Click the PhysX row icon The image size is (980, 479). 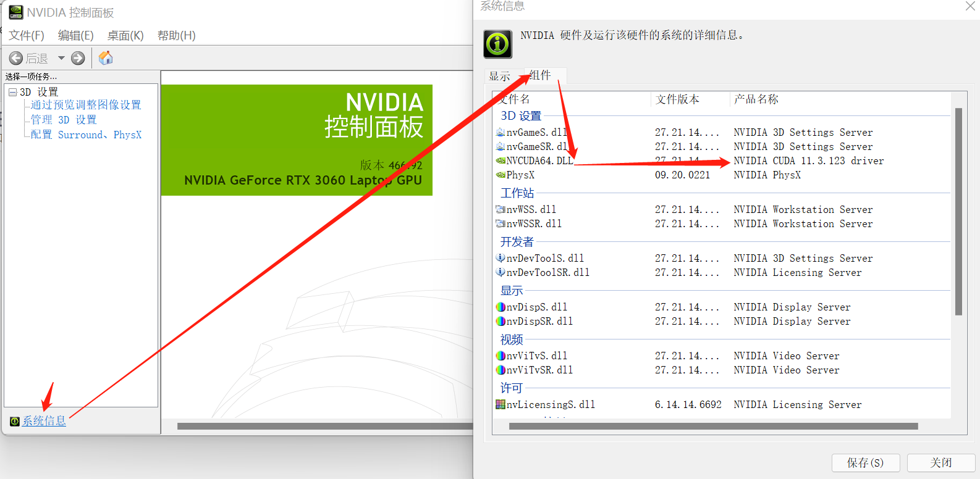501,175
